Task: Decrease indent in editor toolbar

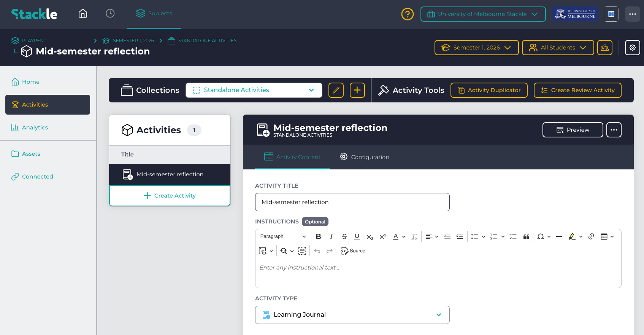Action: (447, 236)
